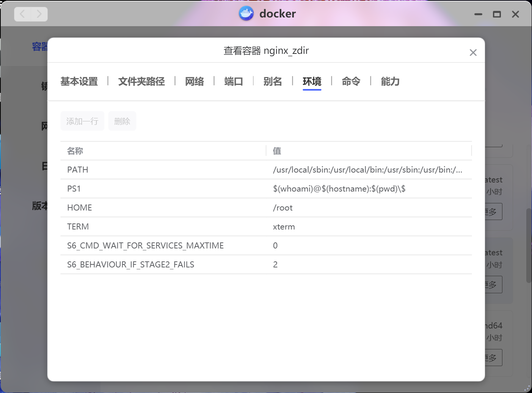
Task: Click the 删除 button
Action: tap(122, 121)
